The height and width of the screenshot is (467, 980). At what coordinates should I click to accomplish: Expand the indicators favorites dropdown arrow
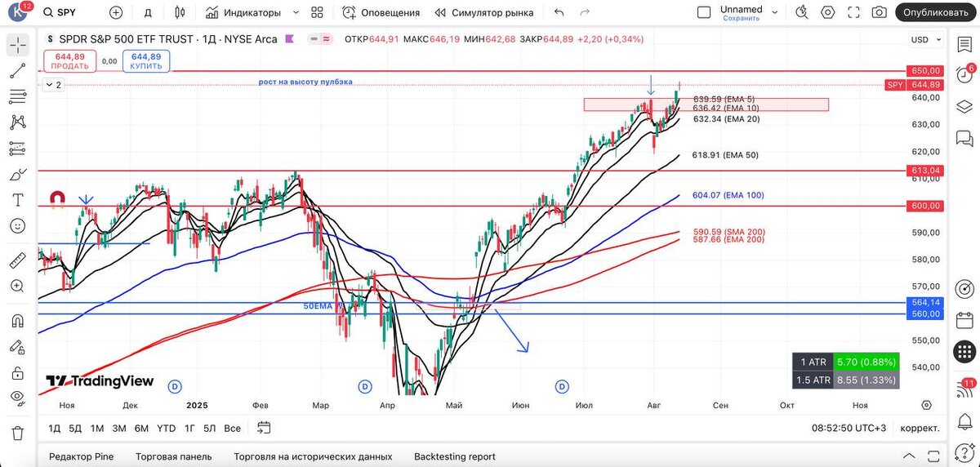296,12
